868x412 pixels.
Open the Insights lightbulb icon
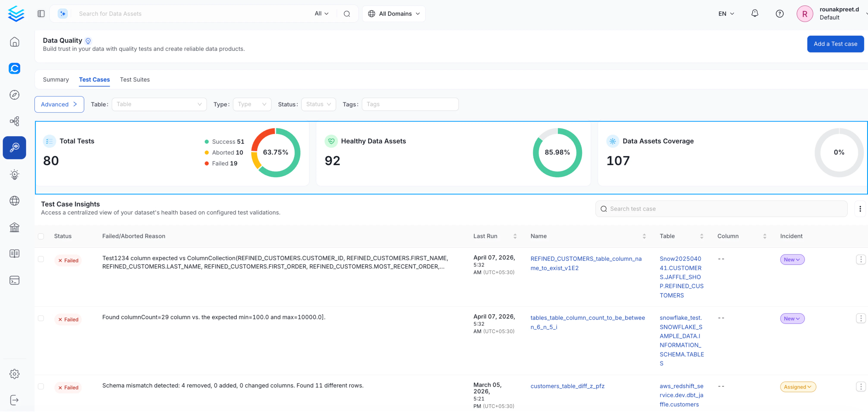tap(14, 174)
